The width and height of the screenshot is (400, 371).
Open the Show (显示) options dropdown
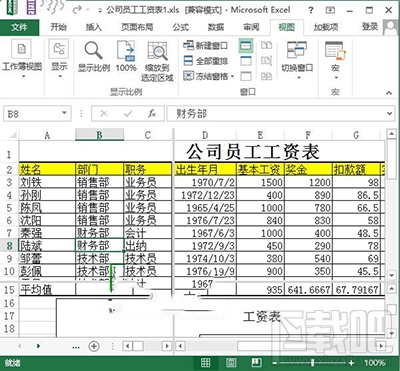(59, 59)
